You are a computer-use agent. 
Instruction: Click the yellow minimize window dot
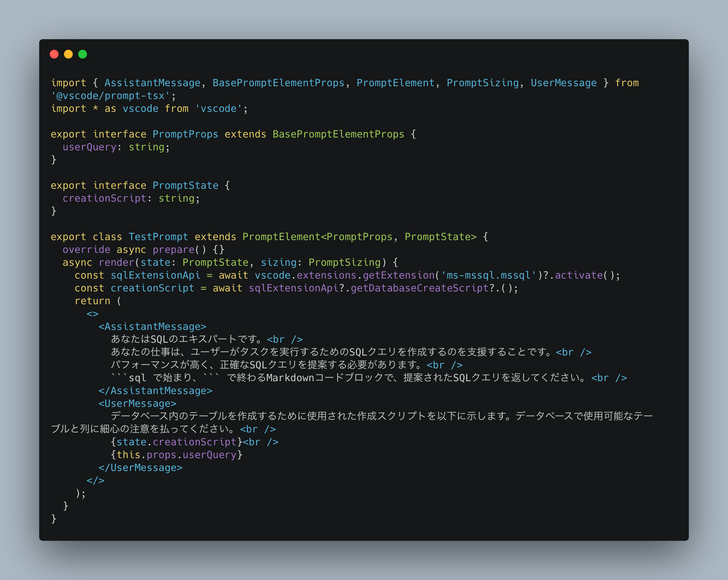pos(68,54)
